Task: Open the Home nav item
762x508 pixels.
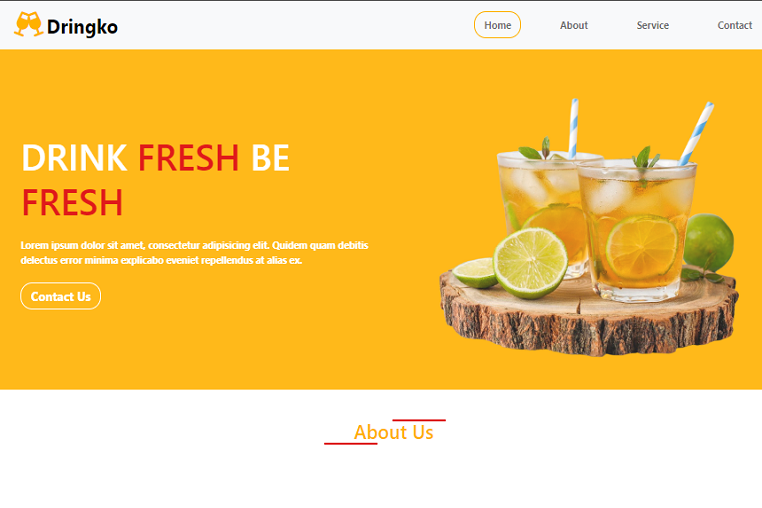Action: 497,25
